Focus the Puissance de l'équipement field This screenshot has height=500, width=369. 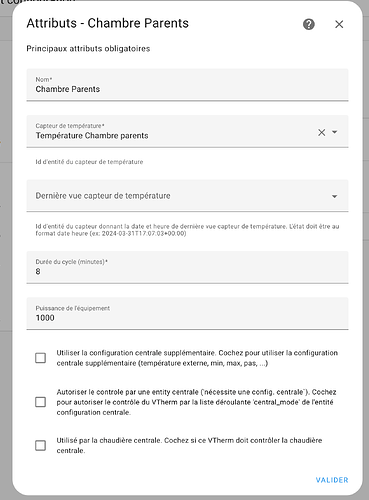(x=187, y=313)
